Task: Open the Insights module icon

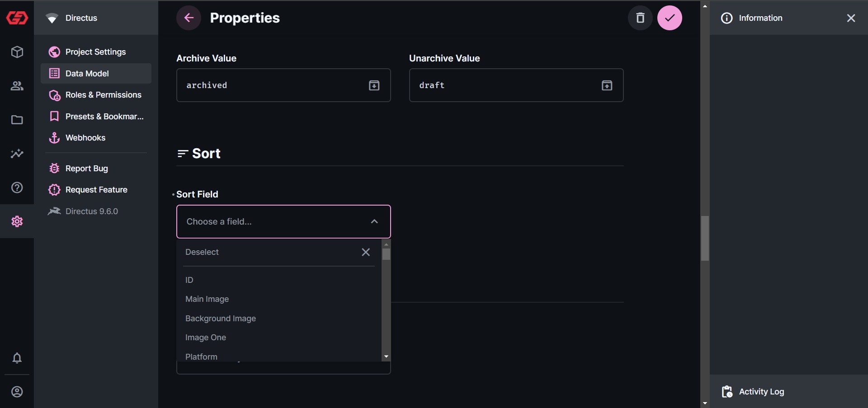Action: pos(17,154)
